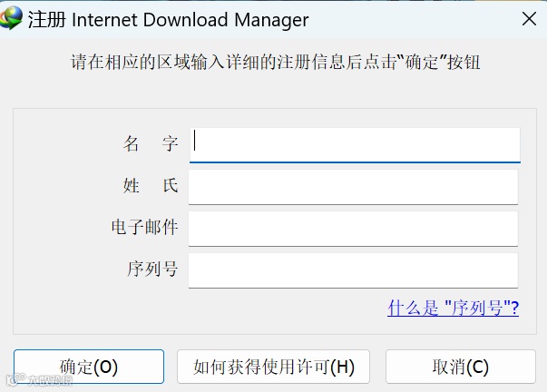Screen dimensions: 547x392
Task: Click the 姓氏 field label
Action: point(151,187)
